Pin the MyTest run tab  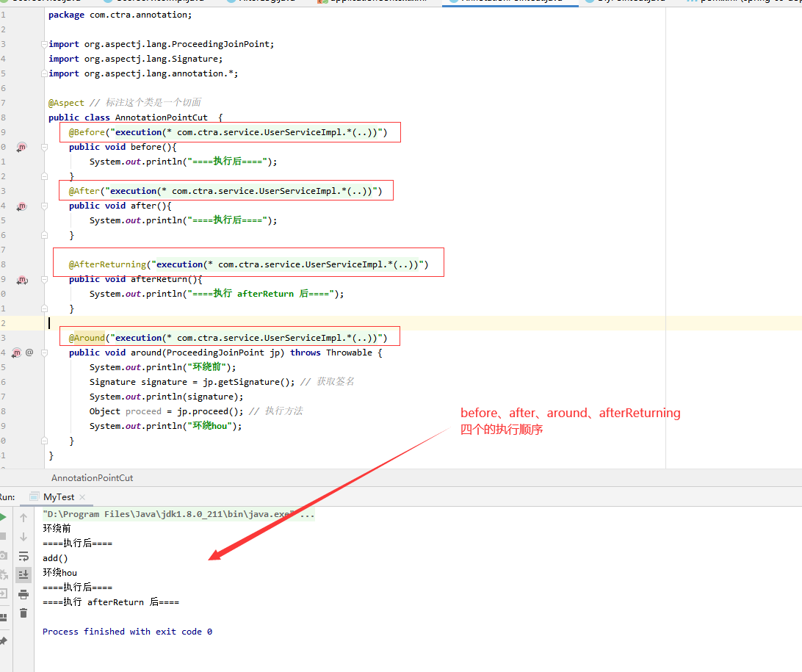pos(3,641)
